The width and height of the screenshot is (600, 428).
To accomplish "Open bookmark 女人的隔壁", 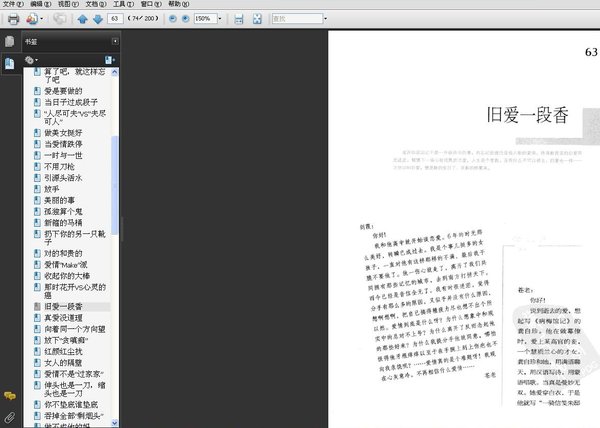I will [63, 363].
